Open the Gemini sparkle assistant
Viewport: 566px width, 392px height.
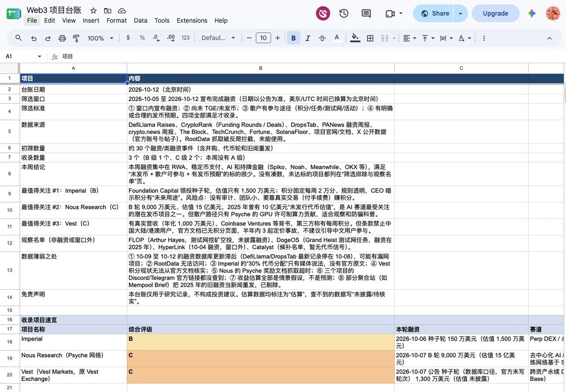(x=532, y=14)
